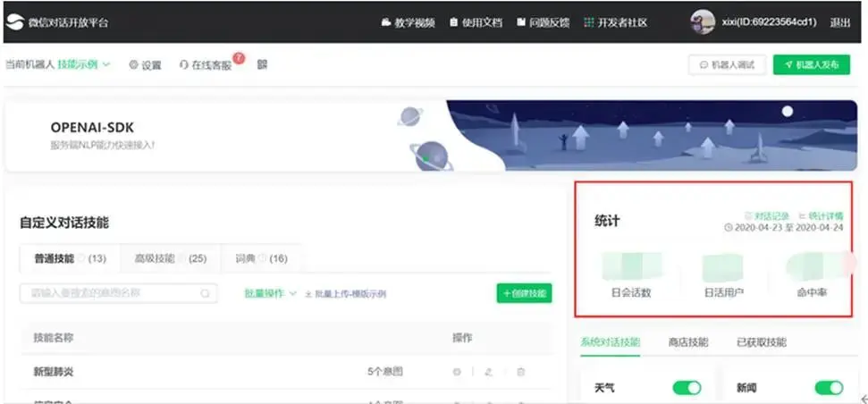868x404 pixels.
Task: Click 创建技能 create skill button
Action: click(524, 293)
